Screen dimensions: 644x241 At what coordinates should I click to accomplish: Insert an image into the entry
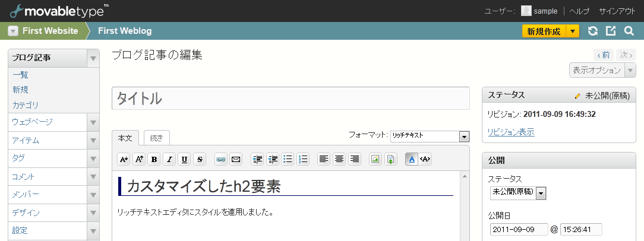click(x=375, y=159)
